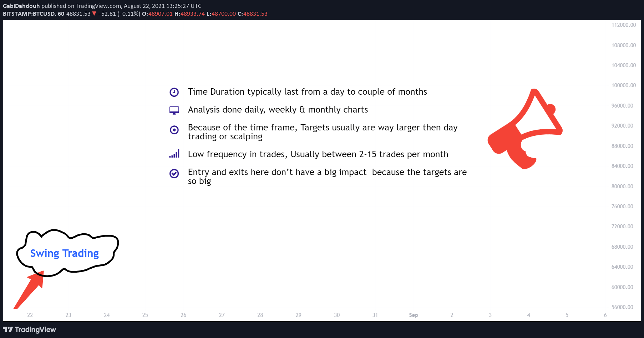Click the 64000.00 price scale label
Screen dimensions: 644x338
(622, 267)
